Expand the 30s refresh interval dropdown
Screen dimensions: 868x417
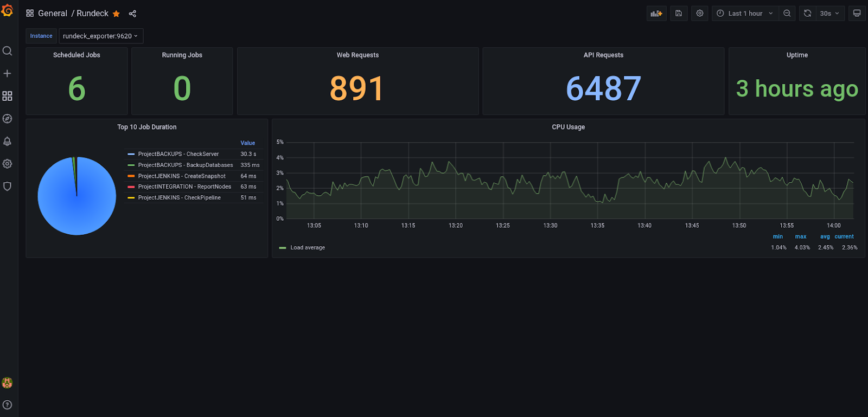coord(829,14)
